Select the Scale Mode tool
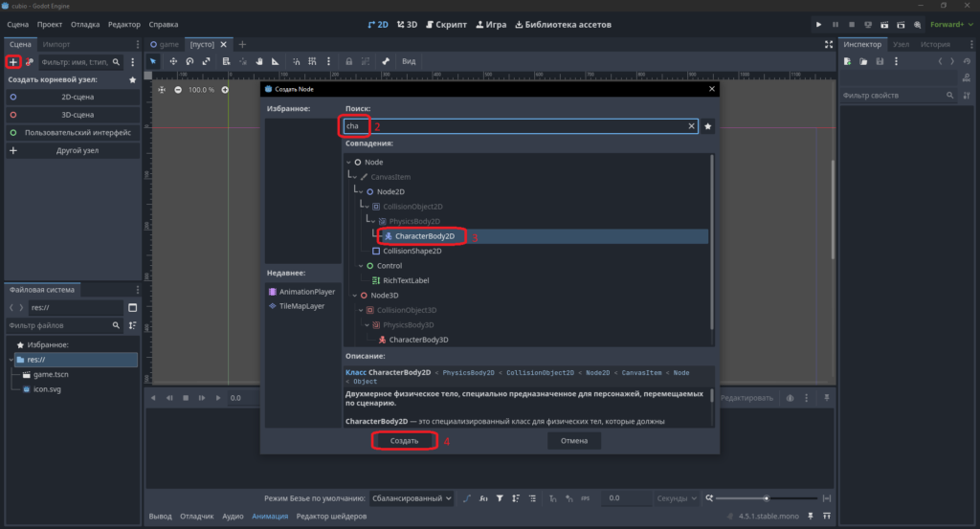980x529 pixels. click(x=207, y=61)
